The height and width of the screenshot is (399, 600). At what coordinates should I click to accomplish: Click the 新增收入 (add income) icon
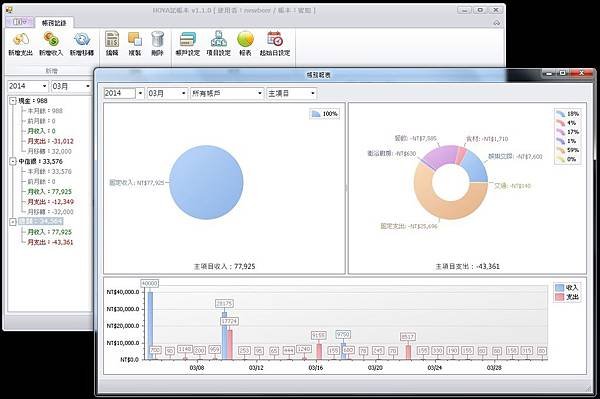[51, 39]
